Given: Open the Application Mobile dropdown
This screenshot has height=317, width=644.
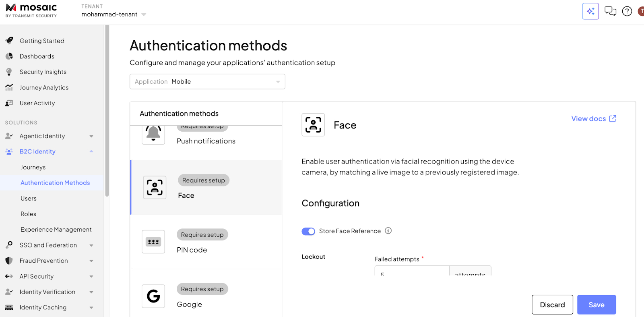Looking at the screenshot, I should (207, 82).
